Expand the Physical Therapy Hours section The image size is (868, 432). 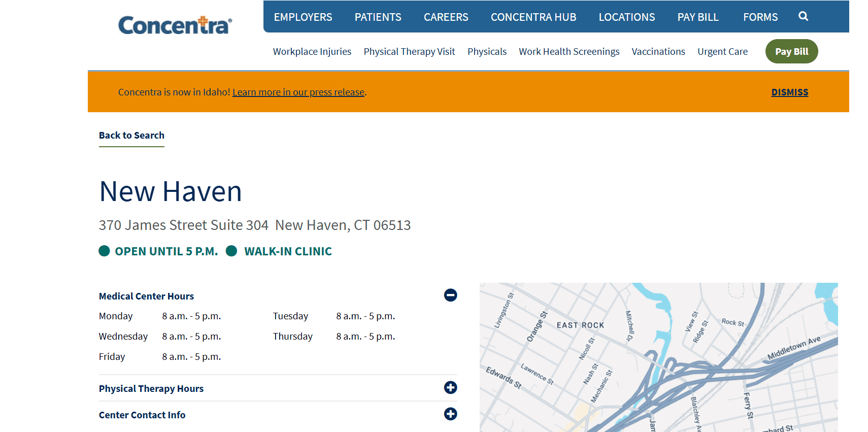(450, 388)
